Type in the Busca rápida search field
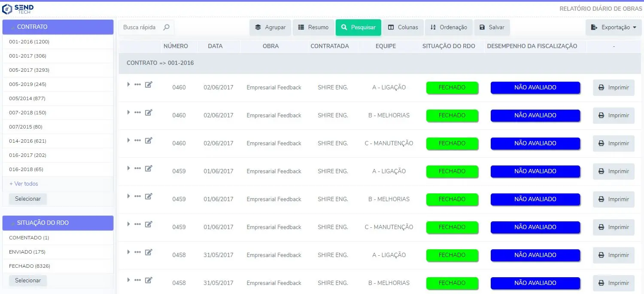The image size is (644, 294). [140, 27]
